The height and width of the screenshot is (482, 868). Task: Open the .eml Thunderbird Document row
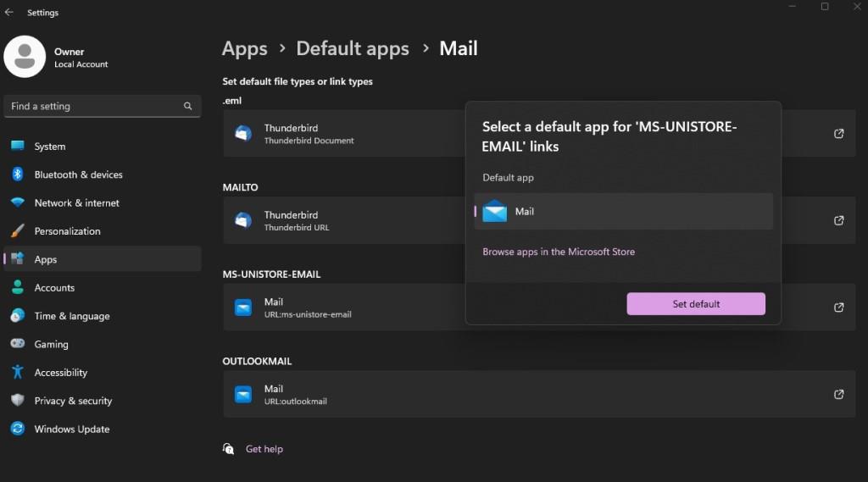click(539, 133)
